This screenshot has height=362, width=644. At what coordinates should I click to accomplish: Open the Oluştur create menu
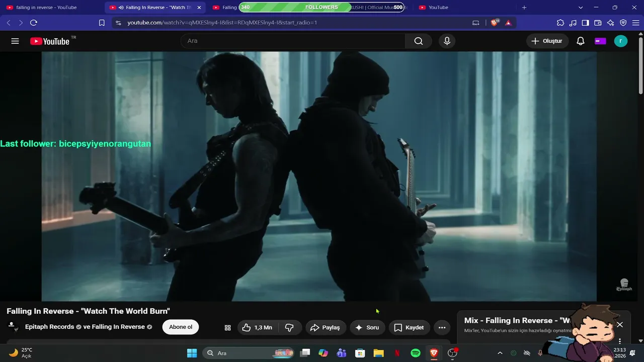[547, 41]
